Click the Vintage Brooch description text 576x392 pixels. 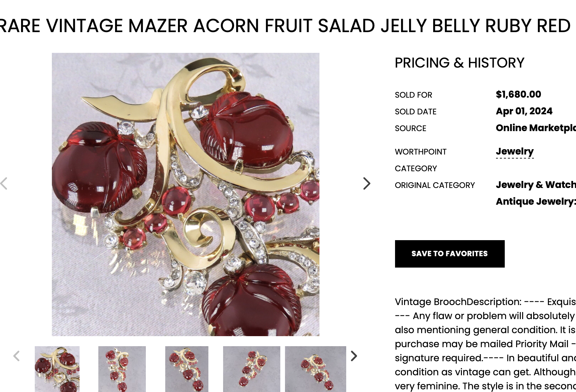point(485,344)
